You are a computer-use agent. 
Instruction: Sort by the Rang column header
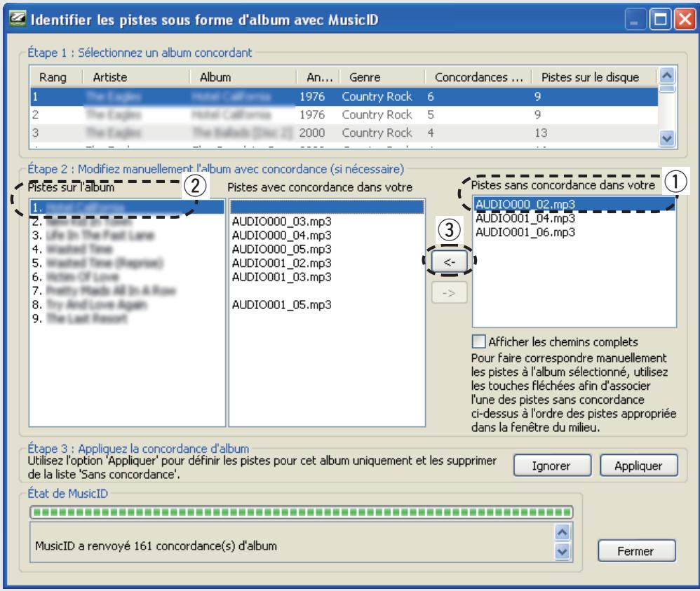coord(57,77)
